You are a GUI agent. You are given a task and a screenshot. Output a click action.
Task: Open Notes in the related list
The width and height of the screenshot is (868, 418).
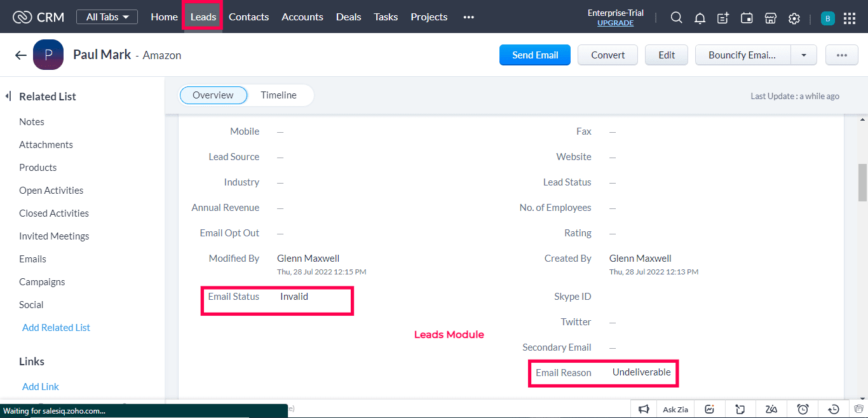tap(32, 122)
